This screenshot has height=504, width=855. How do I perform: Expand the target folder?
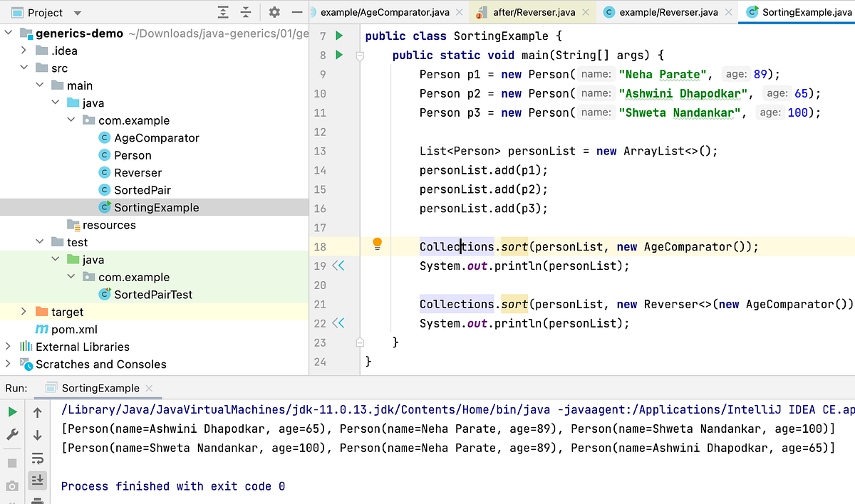pyautogui.click(x=24, y=312)
